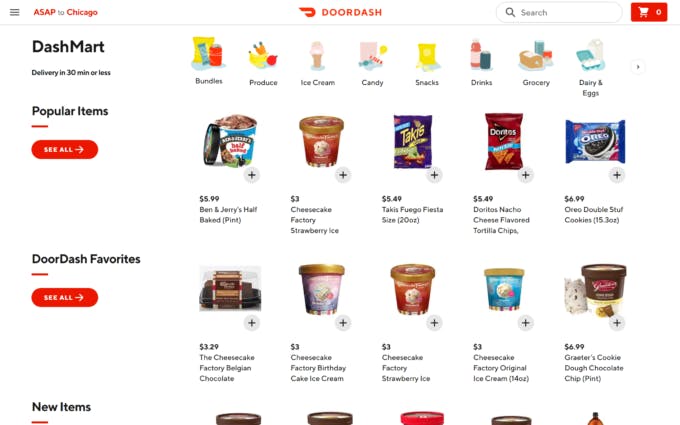Open the Grocery category
The image size is (680, 425).
point(536,55)
